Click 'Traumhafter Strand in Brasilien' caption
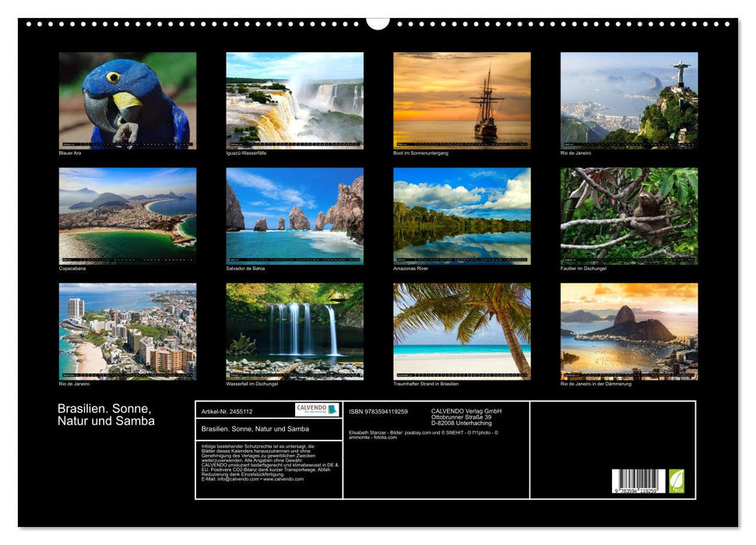 tap(426, 384)
